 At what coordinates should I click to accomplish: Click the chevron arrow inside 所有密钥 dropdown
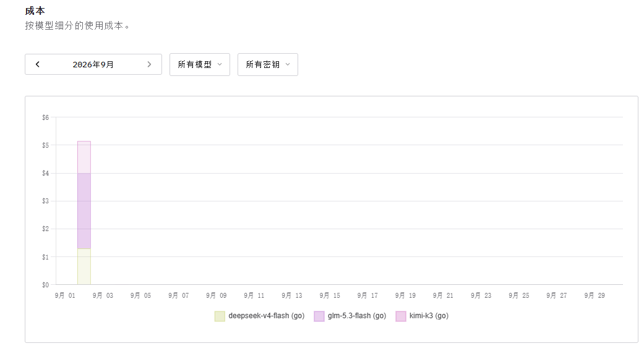288,64
